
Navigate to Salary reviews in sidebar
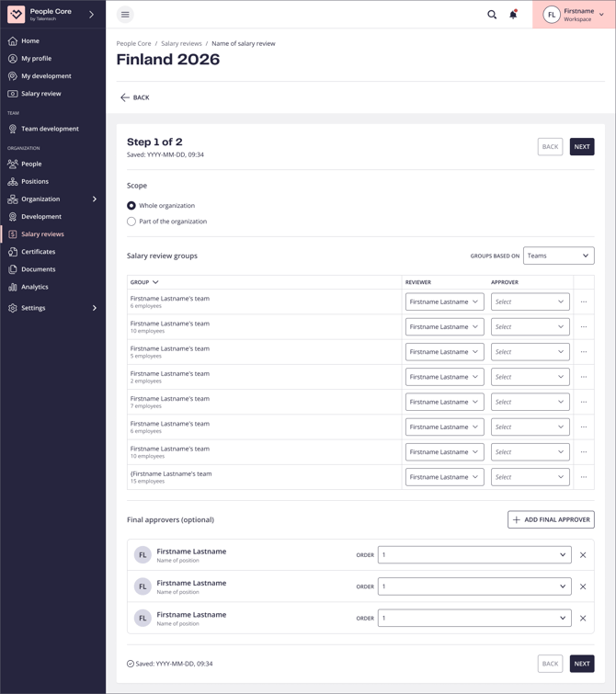tap(42, 234)
